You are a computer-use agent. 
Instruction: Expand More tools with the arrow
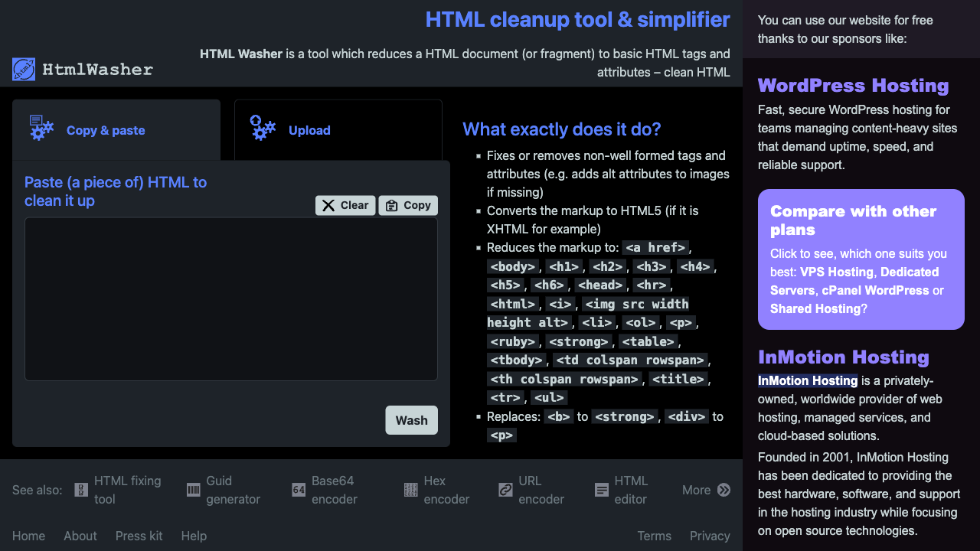click(724, 490)
